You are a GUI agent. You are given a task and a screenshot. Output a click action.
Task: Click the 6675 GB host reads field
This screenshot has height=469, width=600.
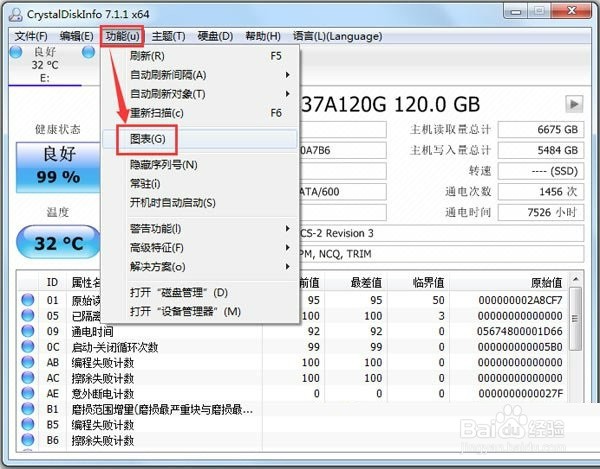point(541,129)
